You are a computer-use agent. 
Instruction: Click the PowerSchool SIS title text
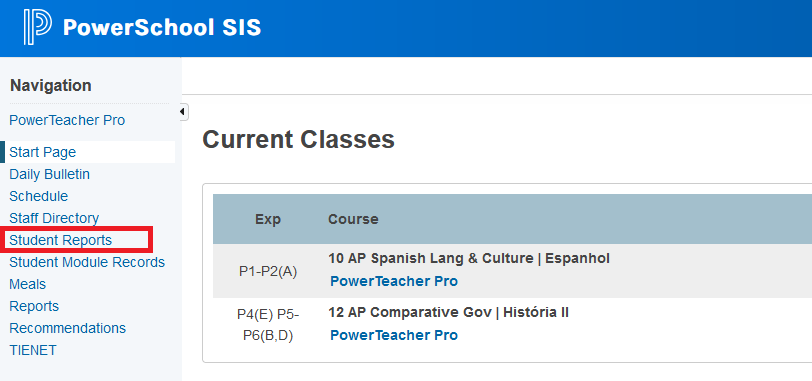coord(162,27)
